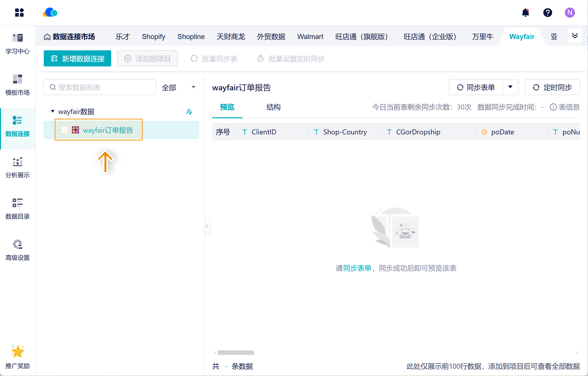Tick the wayfair订单报告 checkbox
Viewport: 588px width, 376px height.
pyautogui.click(x=64, y=130)
